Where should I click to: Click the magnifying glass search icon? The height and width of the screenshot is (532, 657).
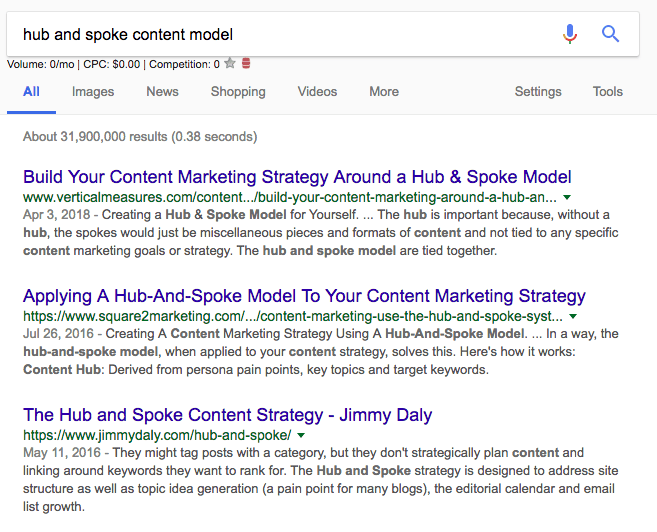[611, 34]
